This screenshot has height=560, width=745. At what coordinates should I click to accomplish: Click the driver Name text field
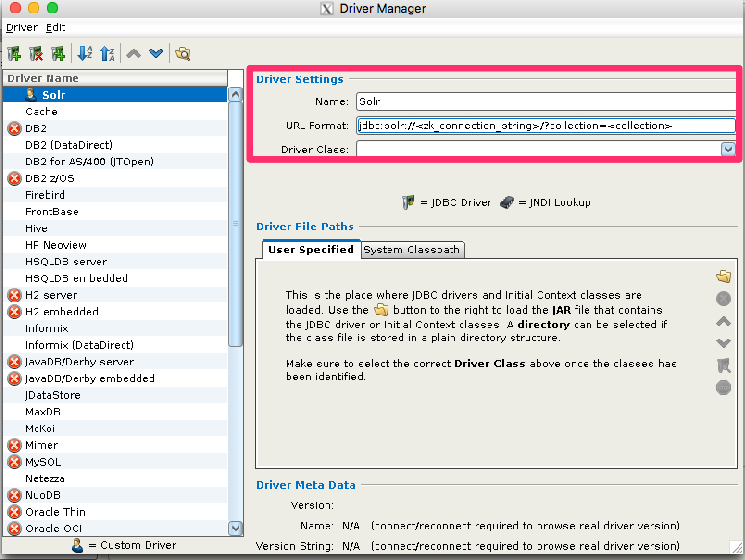[x=545, y=101]
